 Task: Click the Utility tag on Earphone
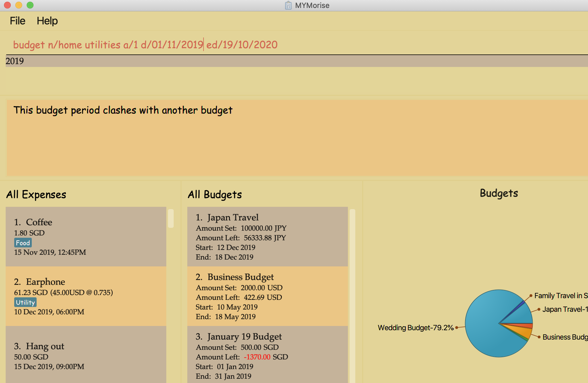point(25,302)
